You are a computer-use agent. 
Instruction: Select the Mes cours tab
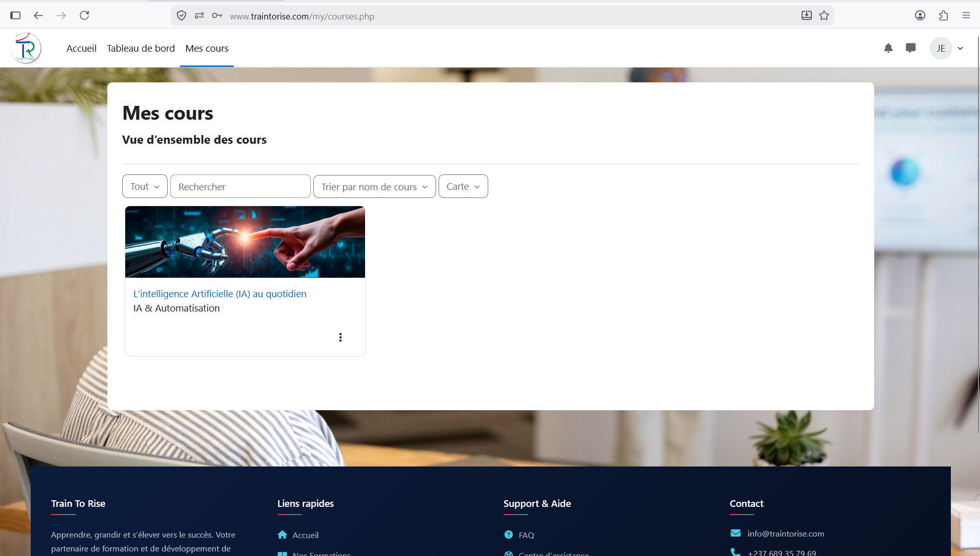(207, 48)
